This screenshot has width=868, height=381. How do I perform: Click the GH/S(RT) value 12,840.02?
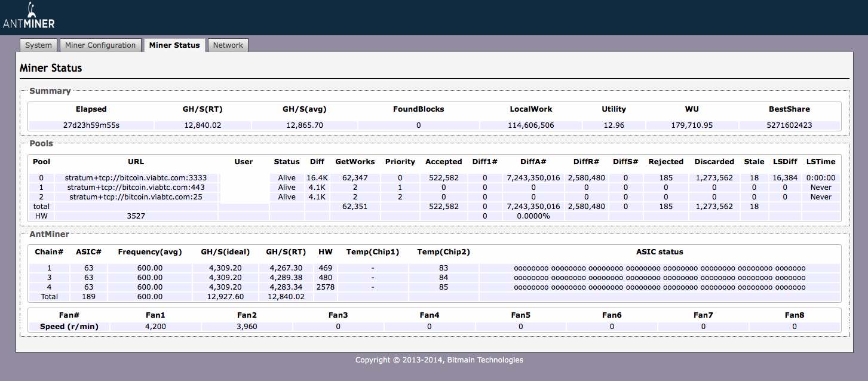[203, 125]
